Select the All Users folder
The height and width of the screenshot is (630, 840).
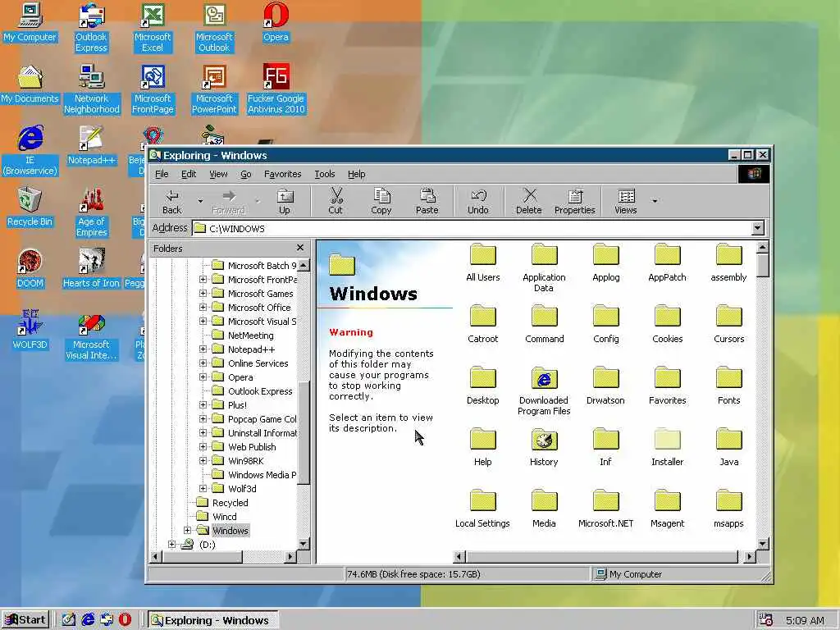tap(482, 262)
